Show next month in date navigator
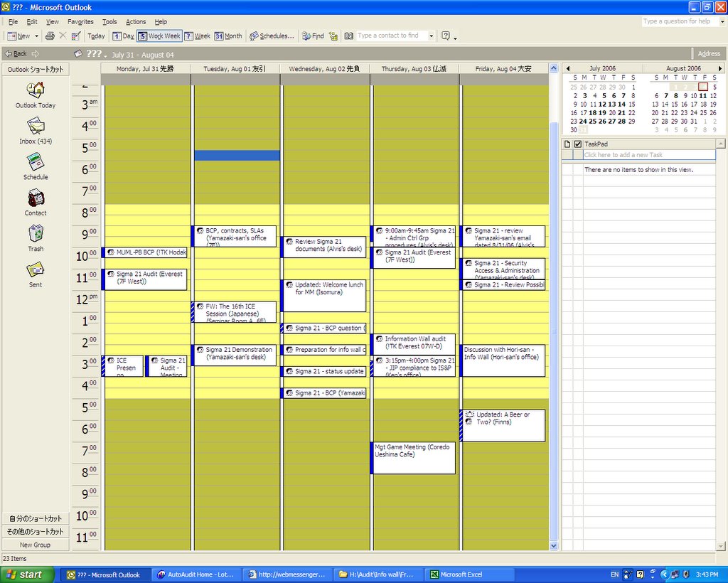728x583 pixels. click(x=719, y=68)
